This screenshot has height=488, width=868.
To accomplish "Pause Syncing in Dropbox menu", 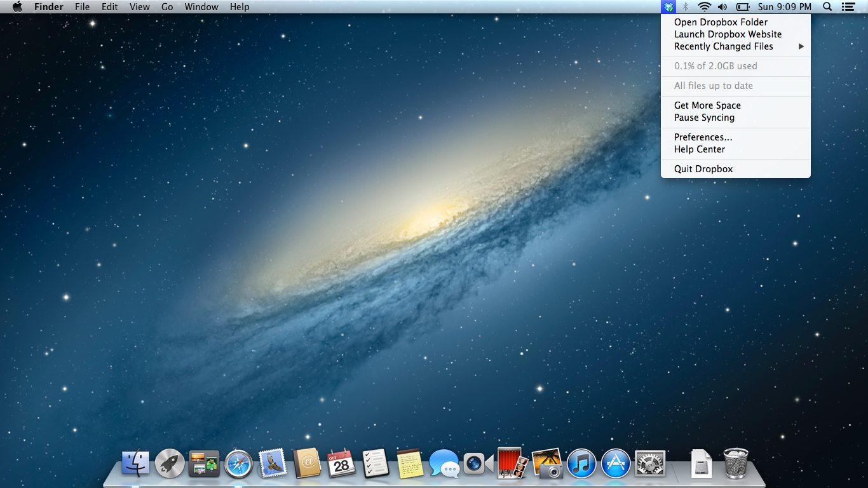I will pos(704,118).
